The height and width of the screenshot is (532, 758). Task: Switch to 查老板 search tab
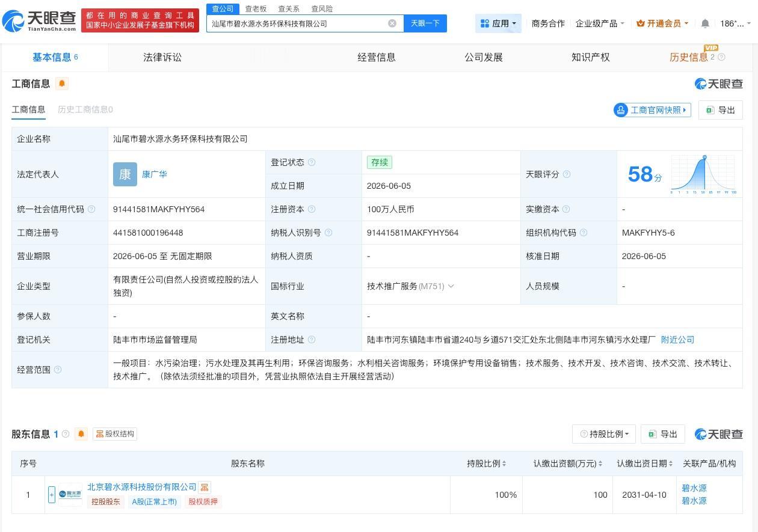256,9
